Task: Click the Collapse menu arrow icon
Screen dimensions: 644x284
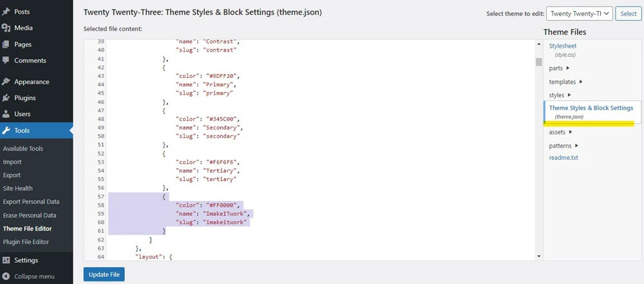Action: click(6, 276)
